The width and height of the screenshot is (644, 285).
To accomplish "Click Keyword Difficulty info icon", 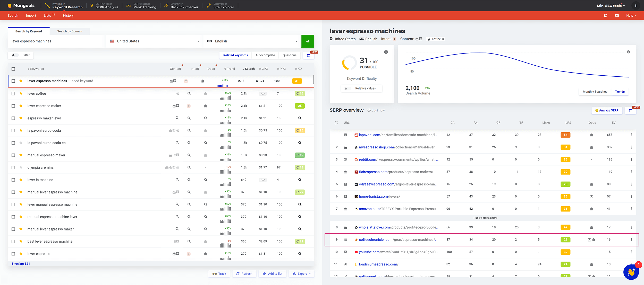I will tap(386, 52).
